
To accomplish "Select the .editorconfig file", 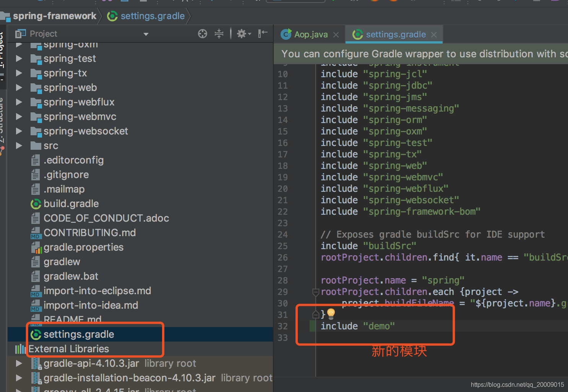I will (x=73, y=160).
